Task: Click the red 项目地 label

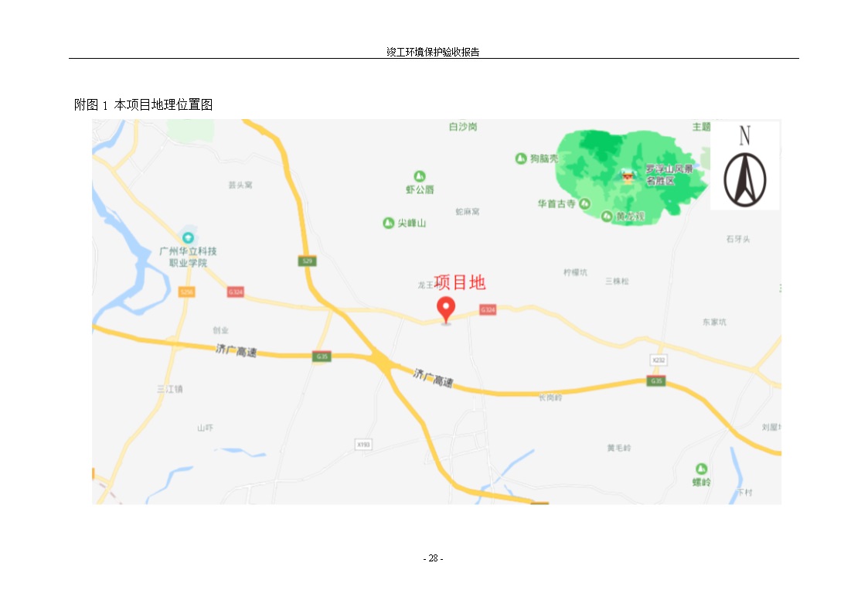Action: coord(460,282)
